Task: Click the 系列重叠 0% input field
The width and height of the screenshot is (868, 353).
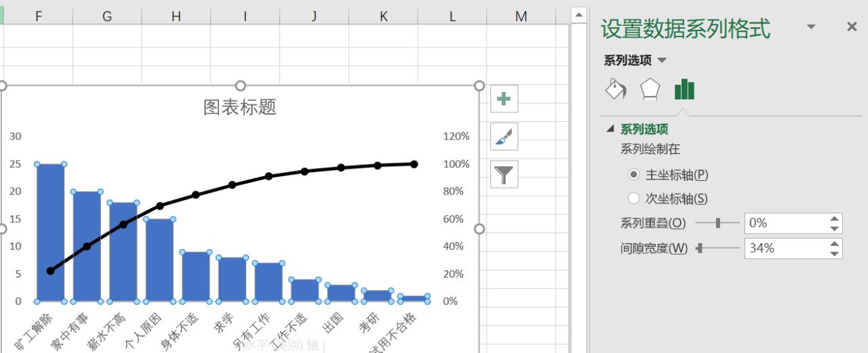Action: (x=786, y=223)
